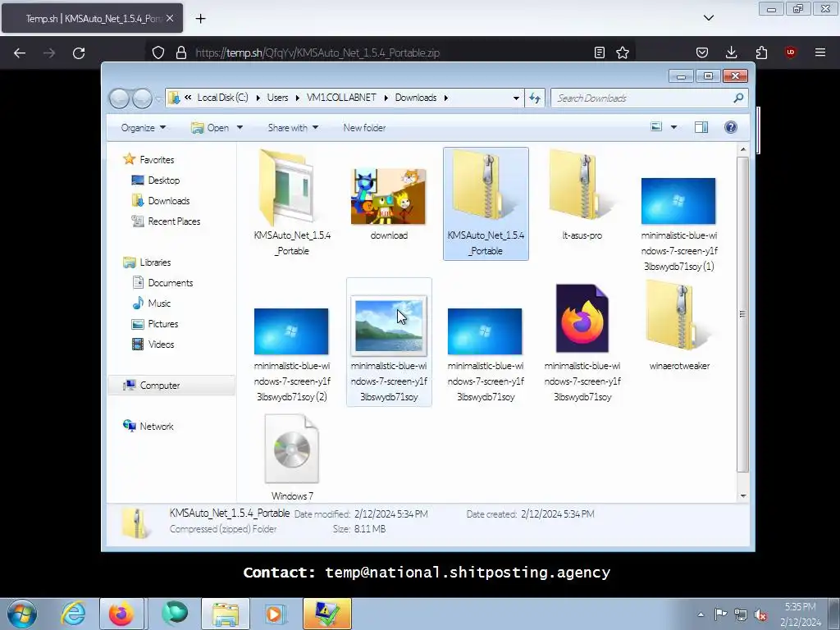Image resolution: width=840 pixels, height=630 pixels.
Task: Open Explorer help icon
Action: tap(731, 127)
